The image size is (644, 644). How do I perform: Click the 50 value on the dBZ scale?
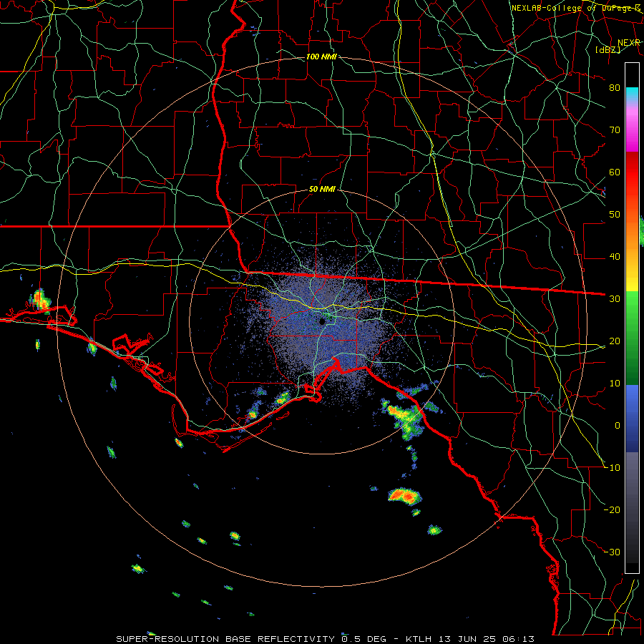point(615,215)
